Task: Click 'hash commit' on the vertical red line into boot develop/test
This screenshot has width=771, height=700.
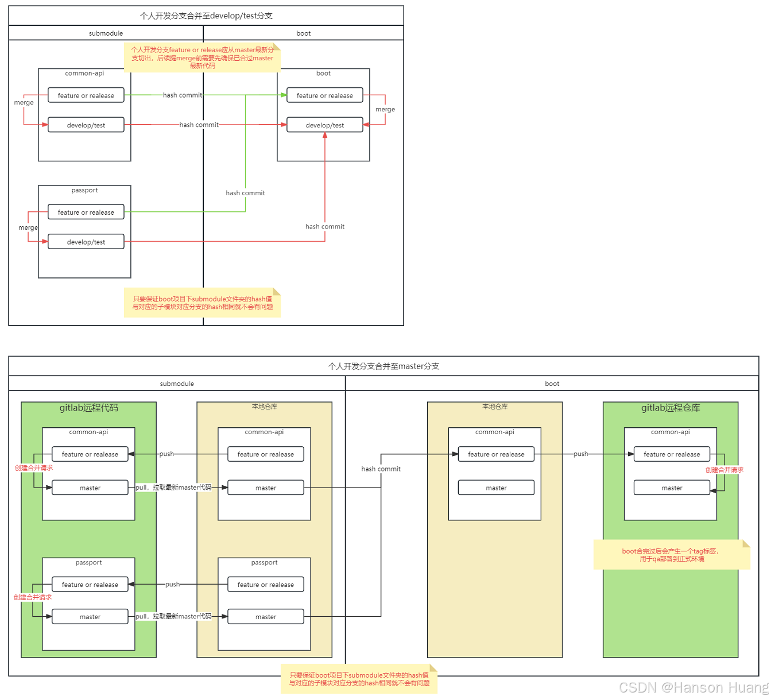Action: (x=325, y=226)
